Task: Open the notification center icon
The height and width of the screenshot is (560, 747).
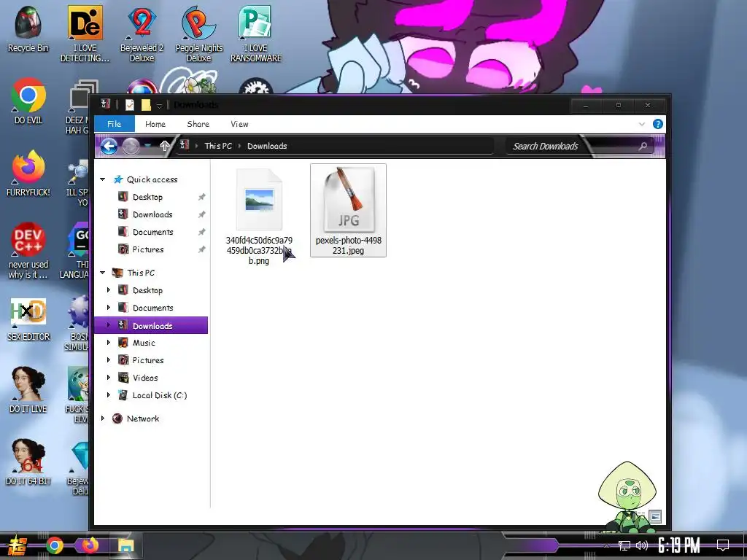Action: pos(723,545)
